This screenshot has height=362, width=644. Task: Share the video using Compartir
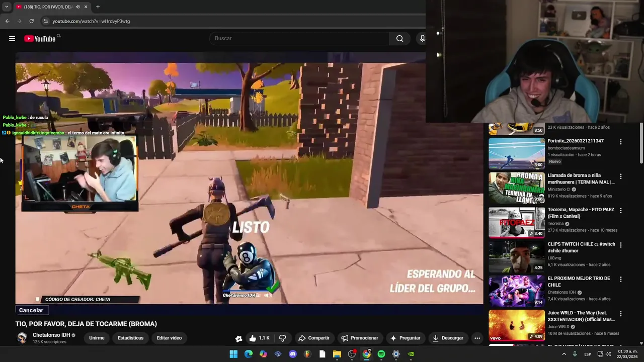[x=313, y=338]
